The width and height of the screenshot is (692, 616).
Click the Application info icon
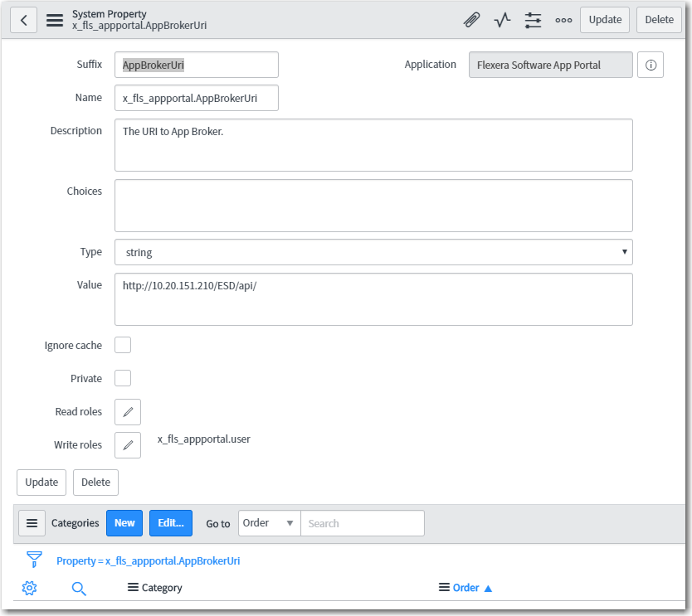point(651,65)
